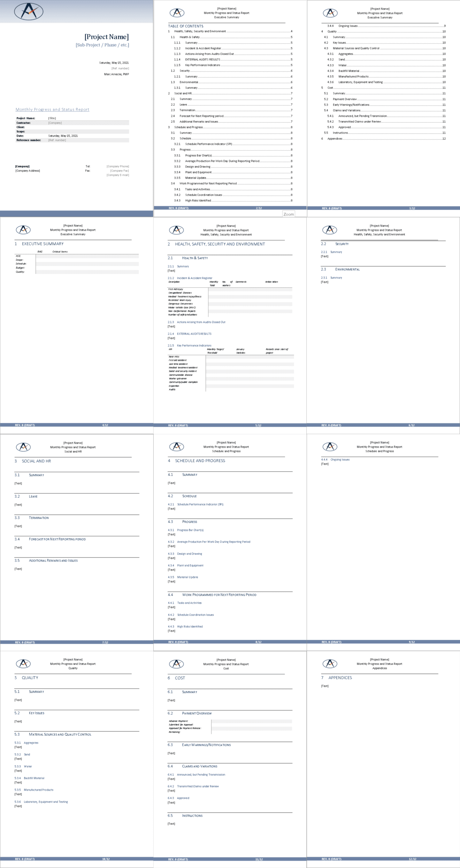This screenshot has height=868, width=460.
Task: Open TOC entry Transmitted Claims under Review
Action: coord(386,122)
